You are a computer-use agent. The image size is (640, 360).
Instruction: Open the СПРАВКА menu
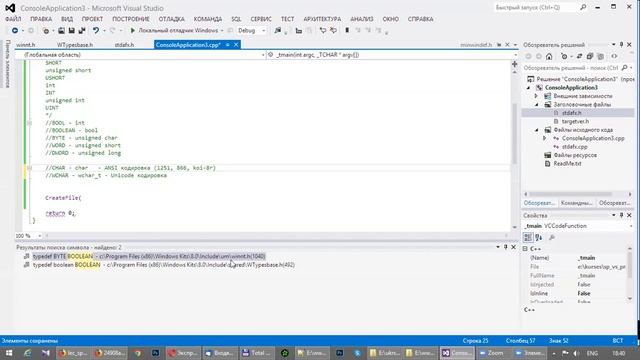point(420,19)
